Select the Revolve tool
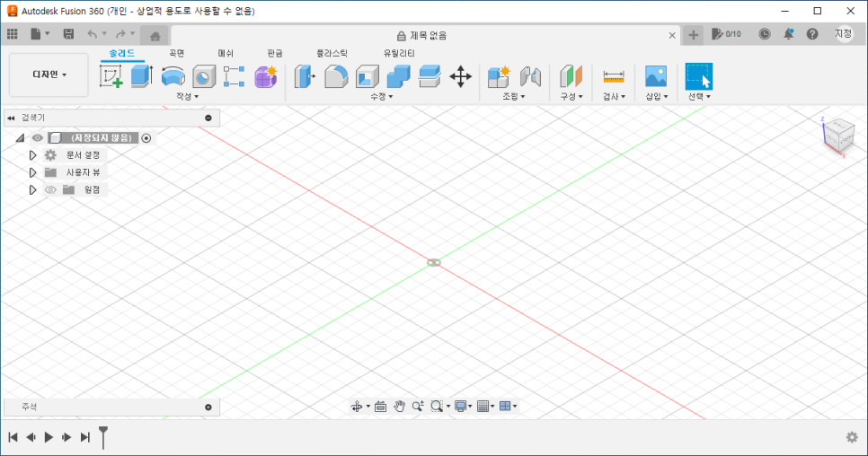Viewport: 868px width, 456px height. click(x=173, y=76)
